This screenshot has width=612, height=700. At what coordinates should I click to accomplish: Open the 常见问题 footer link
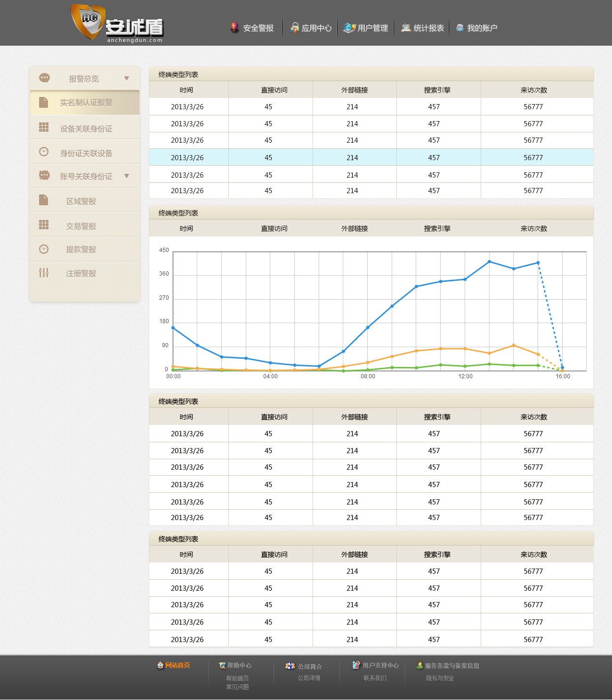(237, 687)
